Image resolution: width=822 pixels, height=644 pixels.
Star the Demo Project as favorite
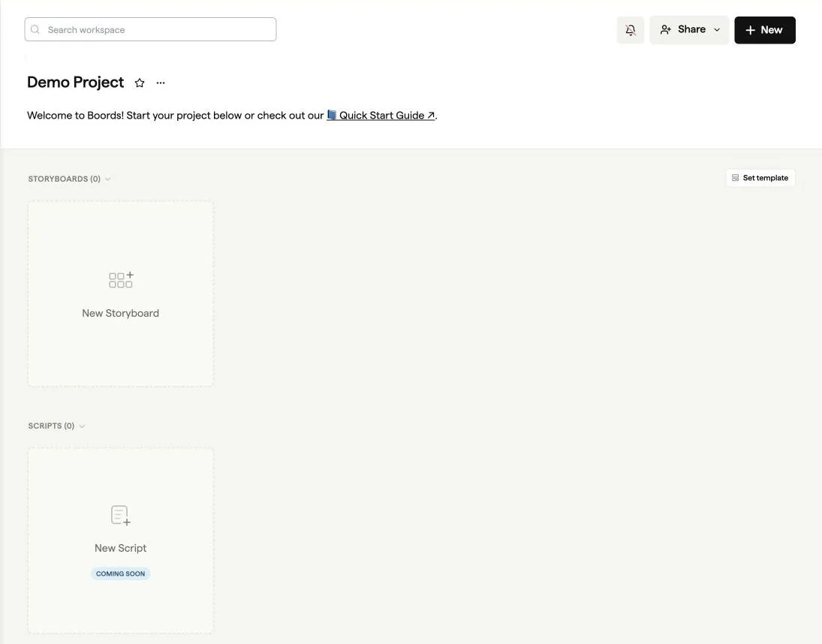140,83
